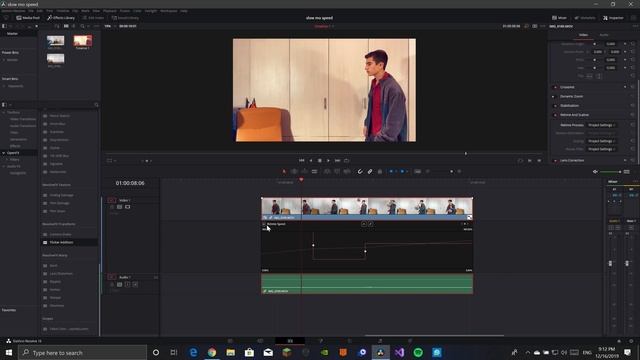The image size is (640, 360).
Task: Expand the Toolbox tree in effects library
Action: pos(4,112)
